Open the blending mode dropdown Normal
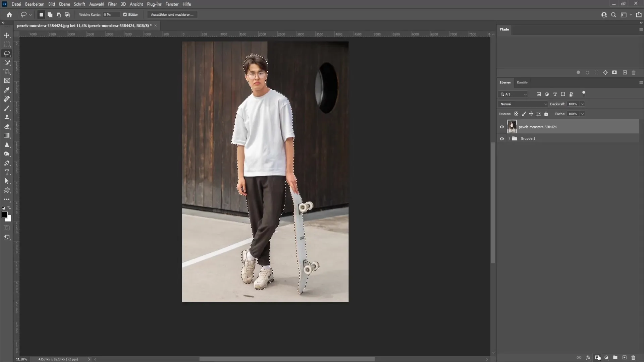644x362 pixels. click(523, 104)
